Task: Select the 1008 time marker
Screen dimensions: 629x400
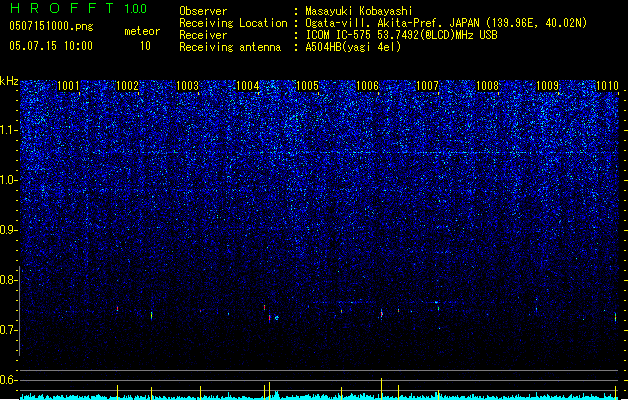Action: coord(487,86)
